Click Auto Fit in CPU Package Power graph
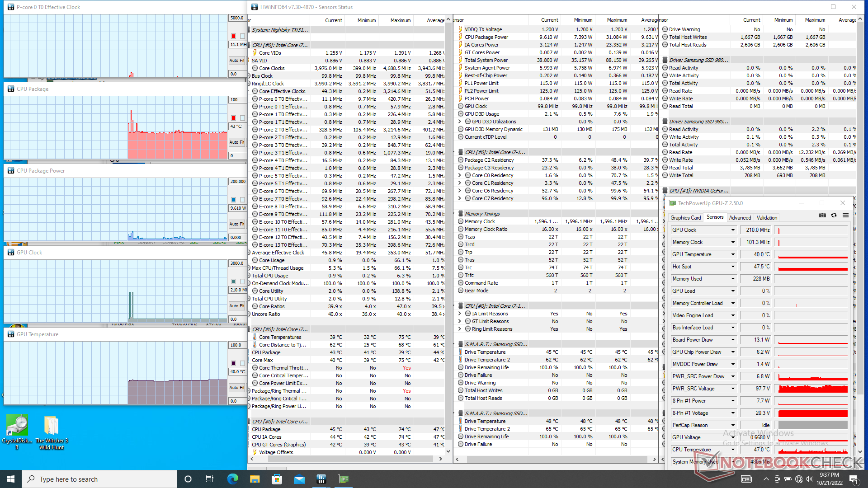868x488 pixels. tap(236, 224)
